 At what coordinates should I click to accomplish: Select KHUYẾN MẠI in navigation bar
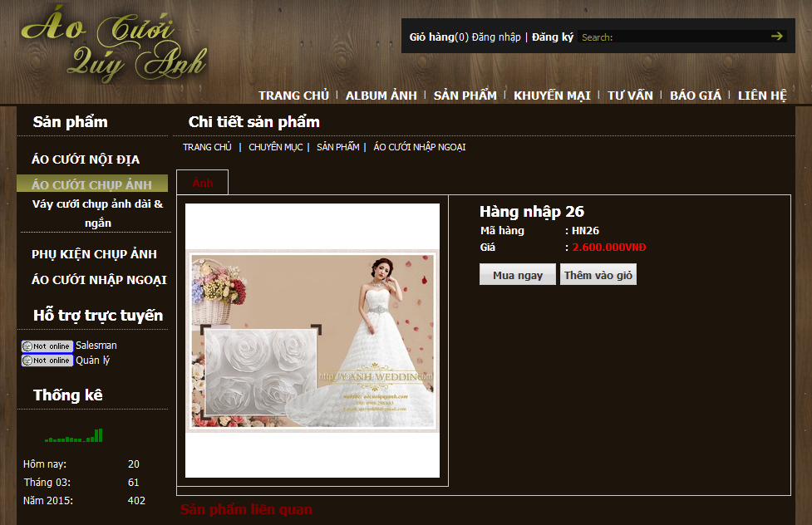552,96
